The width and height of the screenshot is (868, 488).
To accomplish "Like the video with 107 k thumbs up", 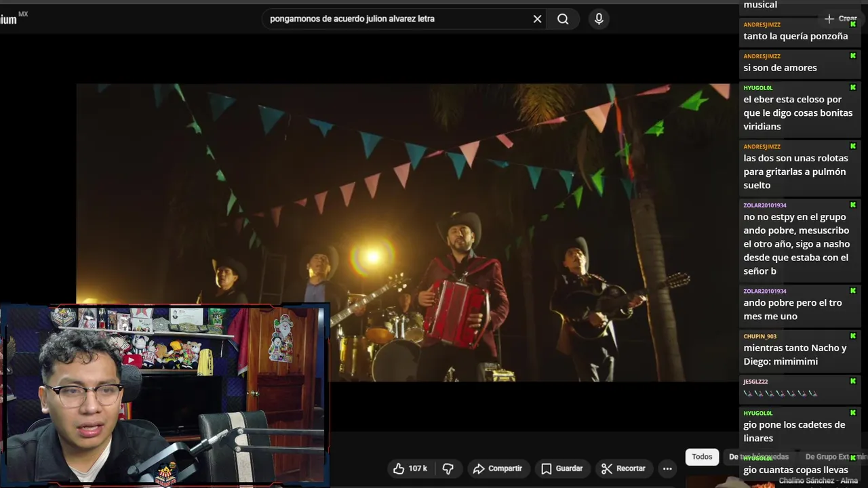I will tap(410, 468).
